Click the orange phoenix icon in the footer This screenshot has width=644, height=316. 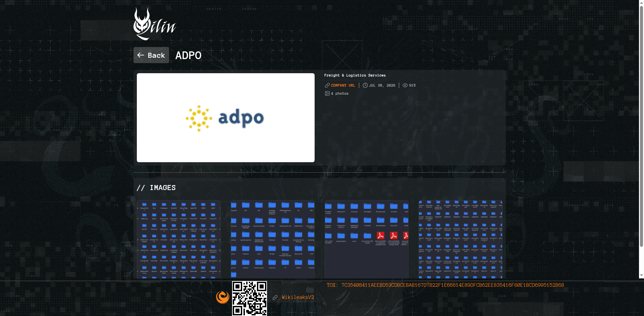coord(223,297)
